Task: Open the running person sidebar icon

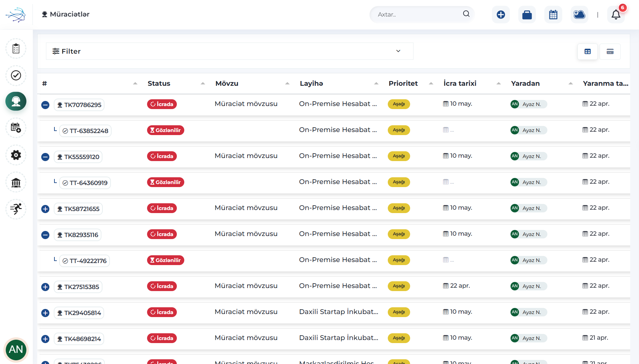Action: tap(16, 209)
